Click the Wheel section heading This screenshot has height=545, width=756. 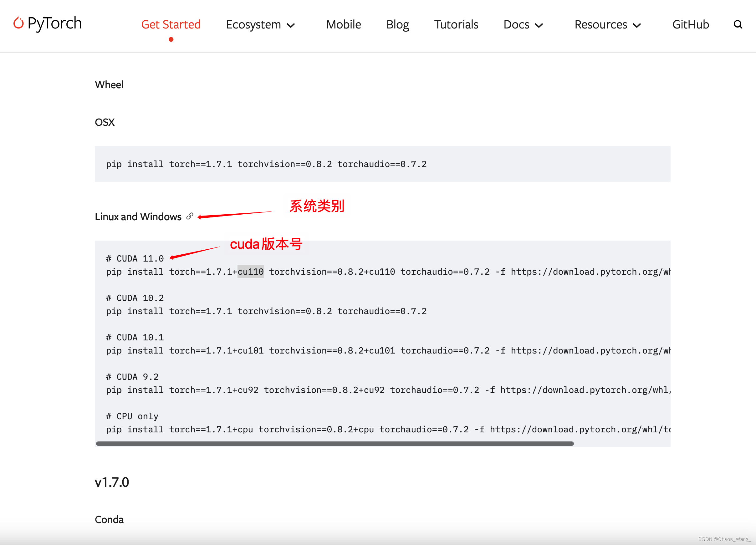[109, 84]
